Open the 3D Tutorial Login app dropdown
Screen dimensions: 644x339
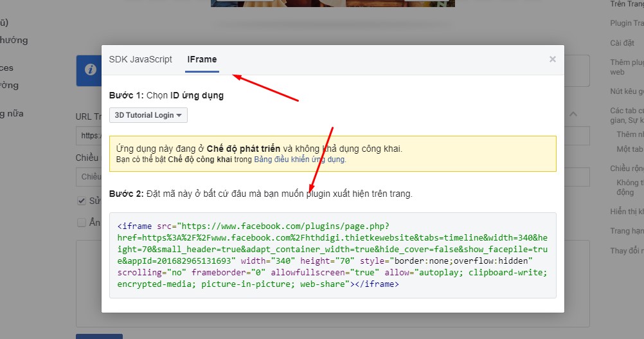click(148, 115)
